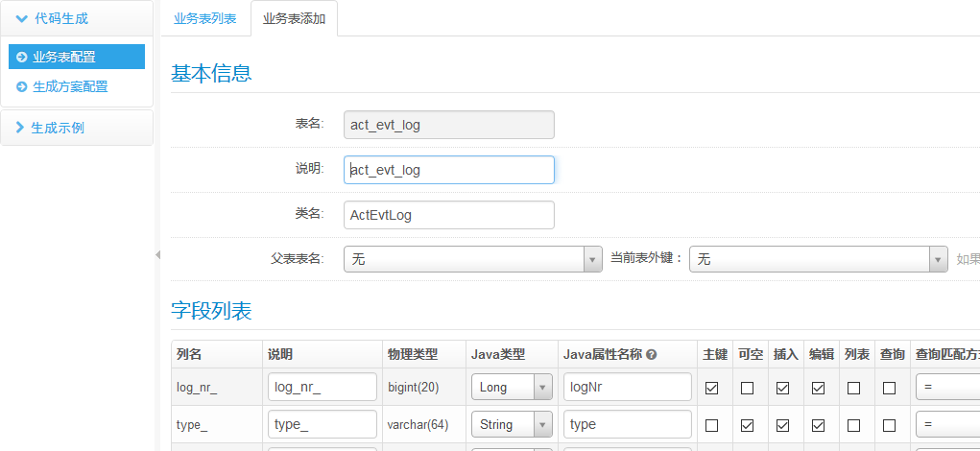Screen dimensions: 980x451
Task: Click the log_nr_ column name cell
Action: (x=217, y=388)
